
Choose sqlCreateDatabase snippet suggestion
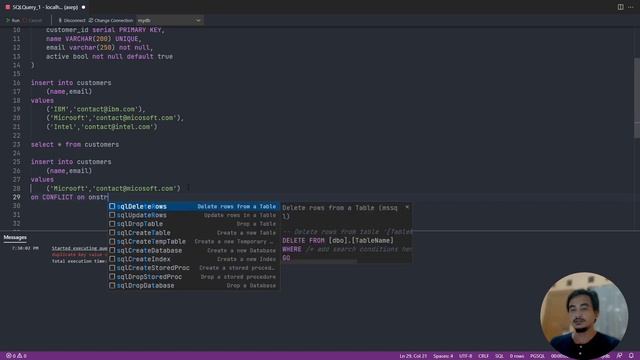click(x=194, y=251)
